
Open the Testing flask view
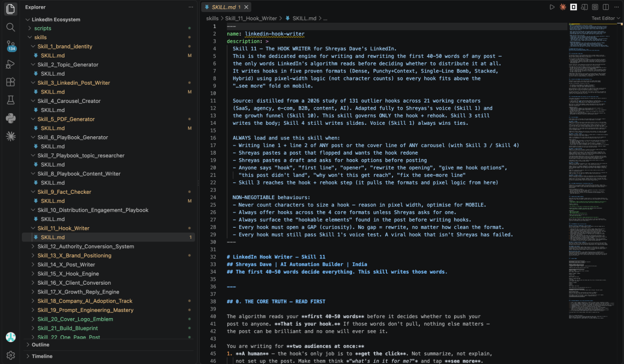point(11,100)
